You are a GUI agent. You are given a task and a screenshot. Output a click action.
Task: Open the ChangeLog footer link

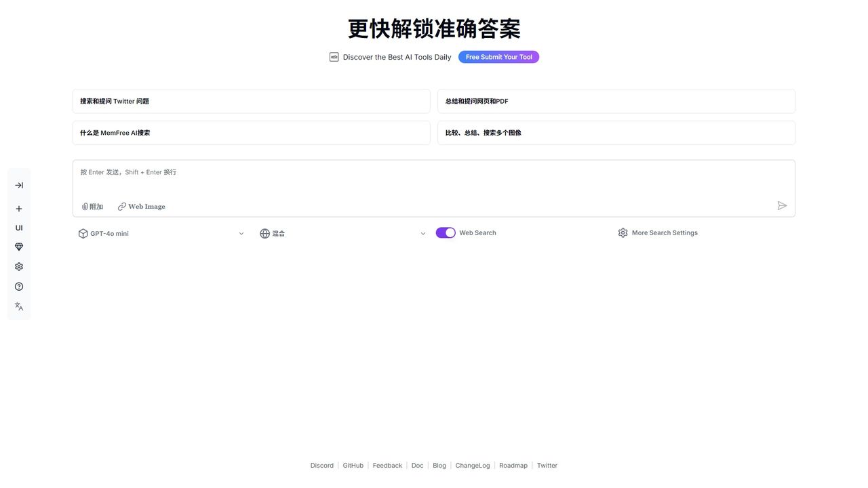[x=473, y=466]
